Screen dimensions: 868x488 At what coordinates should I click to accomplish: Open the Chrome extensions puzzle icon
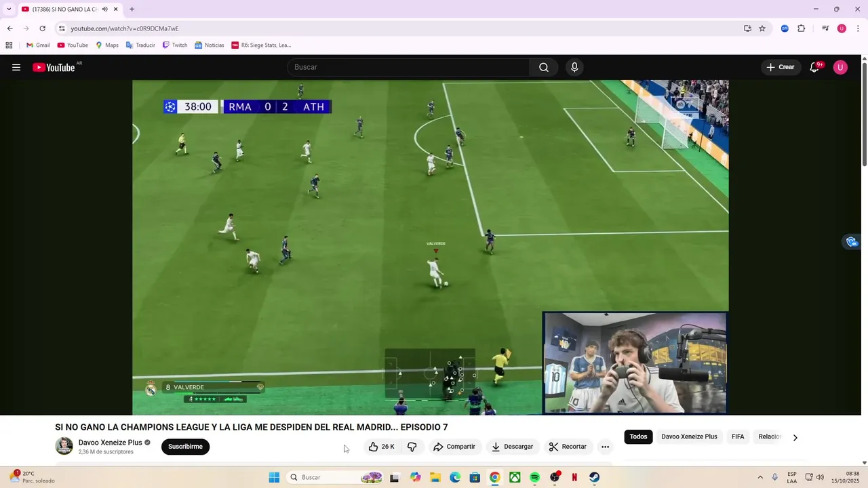tap(802, 28)
